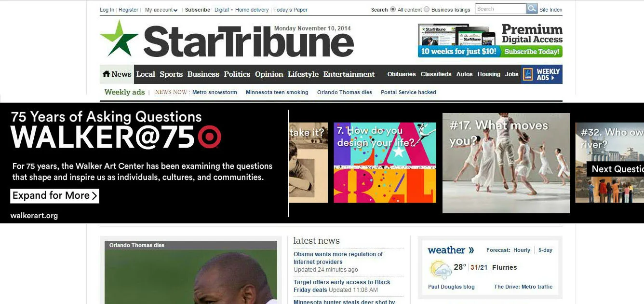Open The Drive: Metro traffic link

523,287
